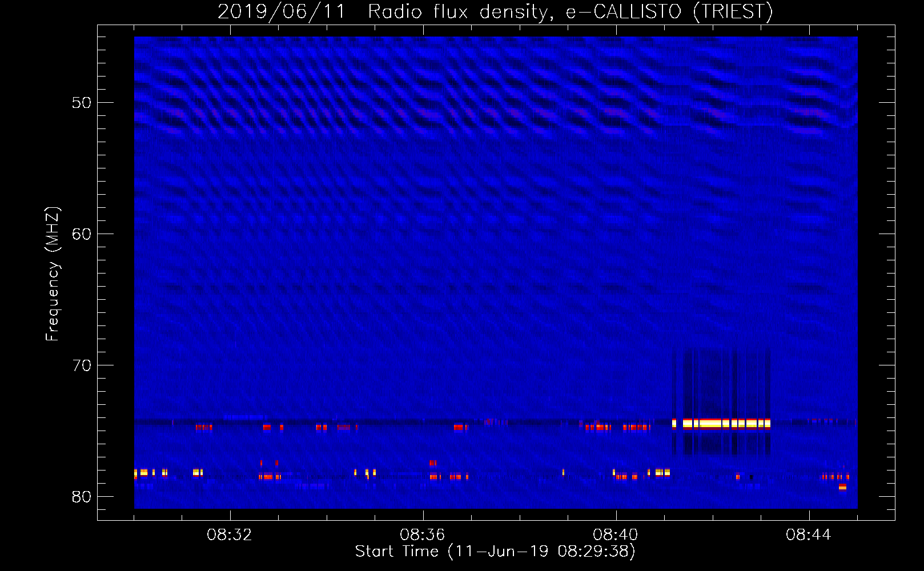Click the dark vertical-striped region above the bright burst
The height and width of the screenshot is (571, 924).
722,383
